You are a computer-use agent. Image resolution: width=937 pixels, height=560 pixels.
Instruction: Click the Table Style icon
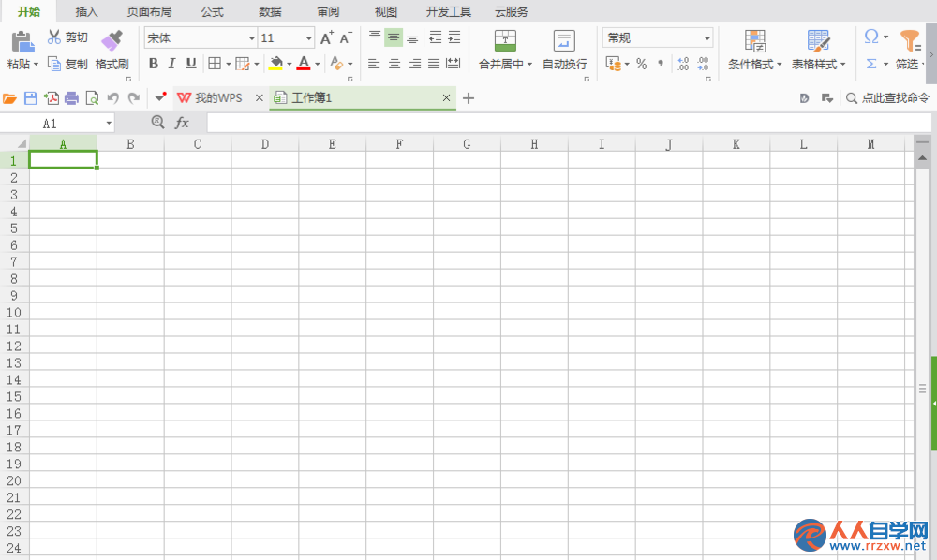pyautogui.click(x=818, y=40)
